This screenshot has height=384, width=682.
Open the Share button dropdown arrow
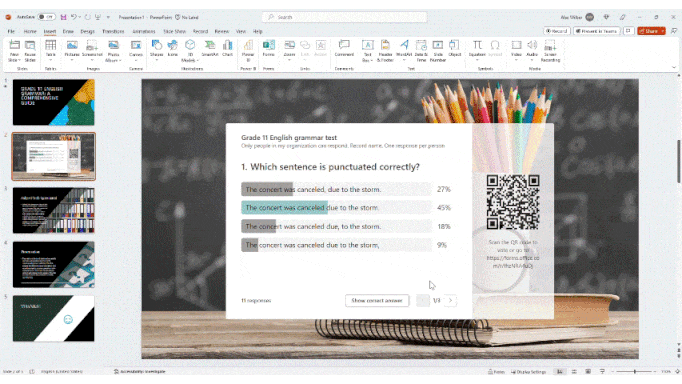point(662,31)
